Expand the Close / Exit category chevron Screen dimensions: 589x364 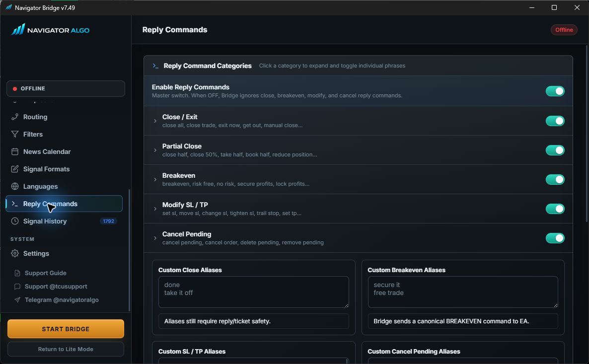(155, 121)
